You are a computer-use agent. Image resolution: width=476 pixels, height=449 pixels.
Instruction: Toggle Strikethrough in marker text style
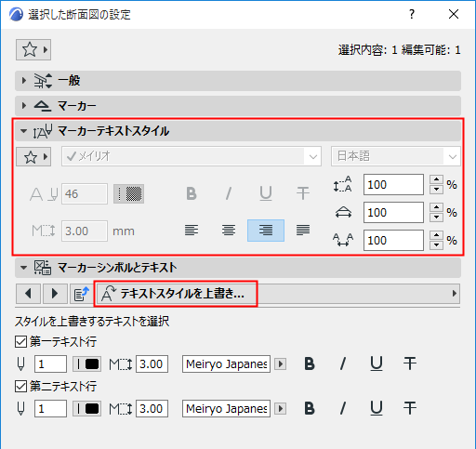[x=303, y=194]
